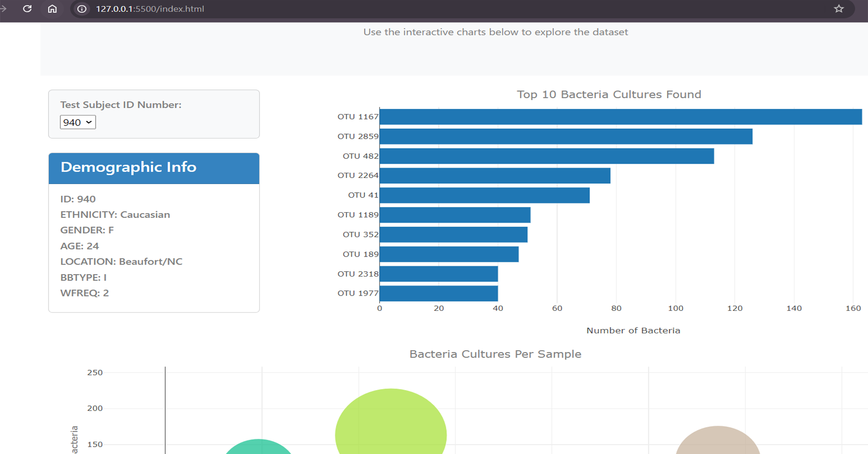Click the browser home icon

[x=52, y=9]
